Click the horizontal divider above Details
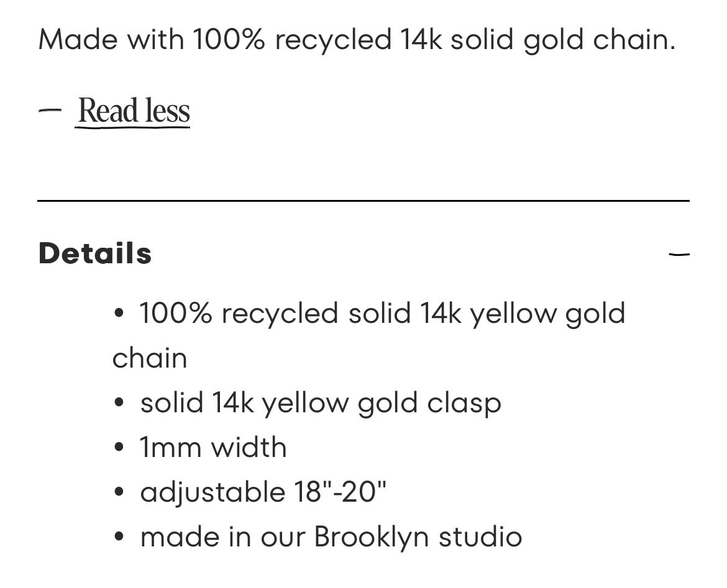This screenshot has width=727, height=588. [363, 201]
